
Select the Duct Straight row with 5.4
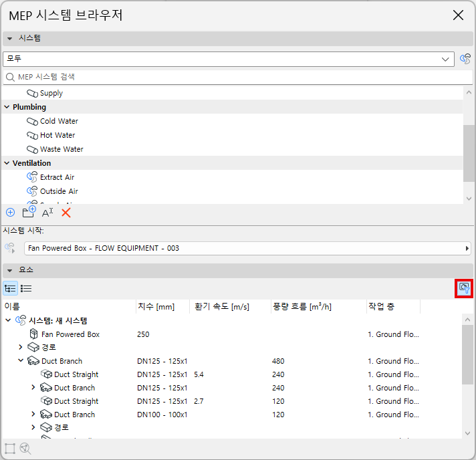[x=232, y=374]
